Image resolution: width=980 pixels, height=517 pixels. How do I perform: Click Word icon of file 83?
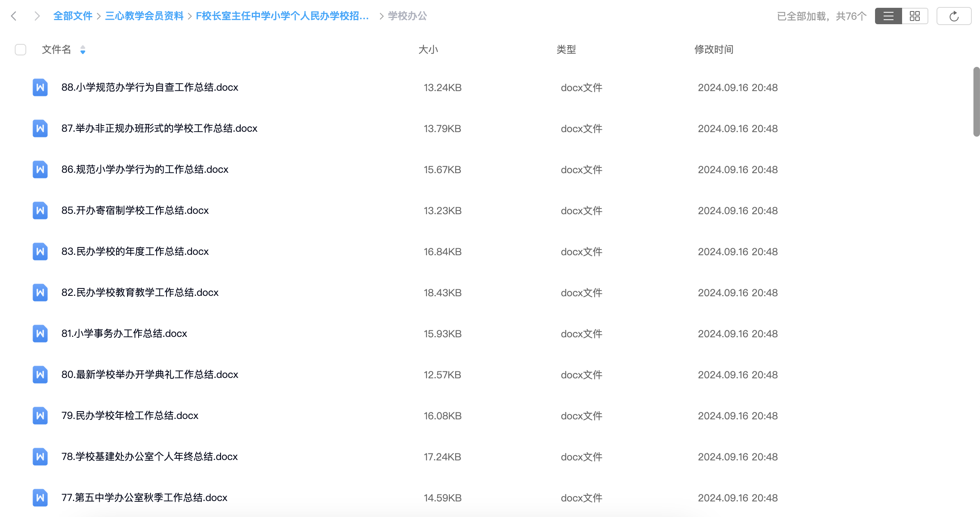pos(40,252)
